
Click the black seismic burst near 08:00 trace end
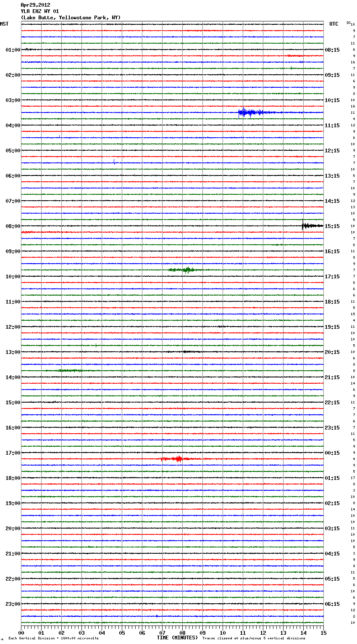tap(312, 226)
